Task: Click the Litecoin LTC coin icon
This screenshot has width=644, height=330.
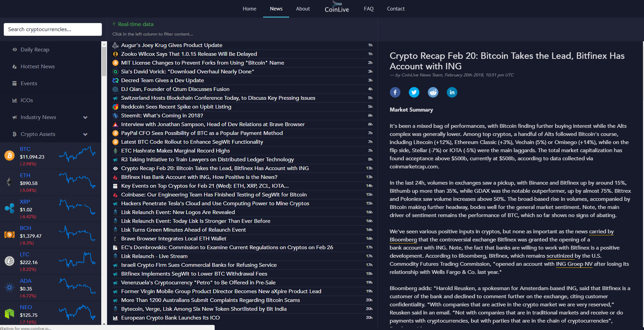Action: pyautogui.click(x=9, y=261)
